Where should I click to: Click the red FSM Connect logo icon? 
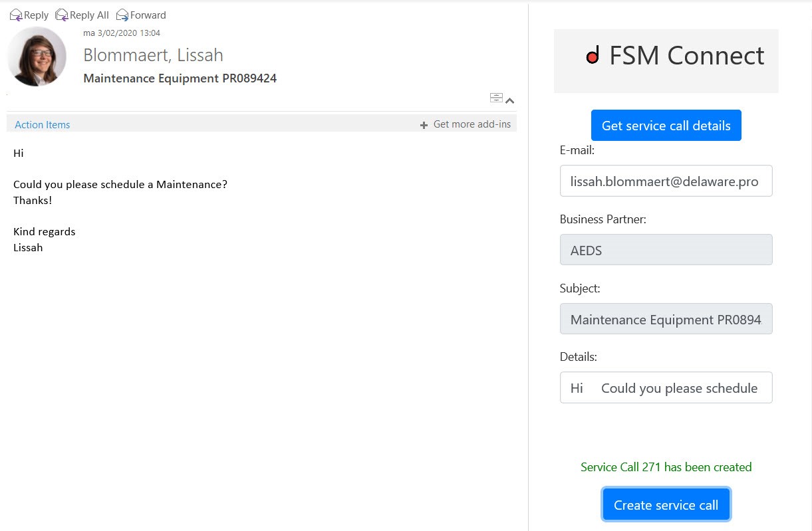click(x=593, y=56)
